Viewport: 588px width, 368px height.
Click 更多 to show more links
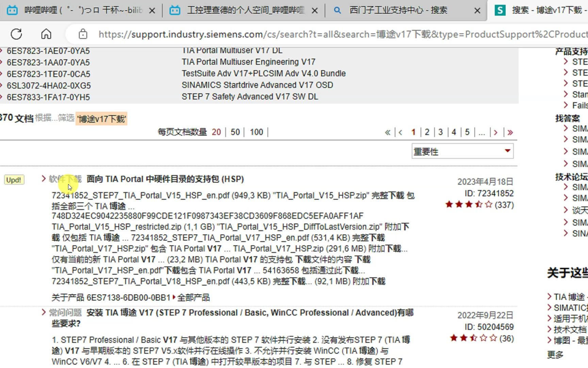click(x=555, y=355)
